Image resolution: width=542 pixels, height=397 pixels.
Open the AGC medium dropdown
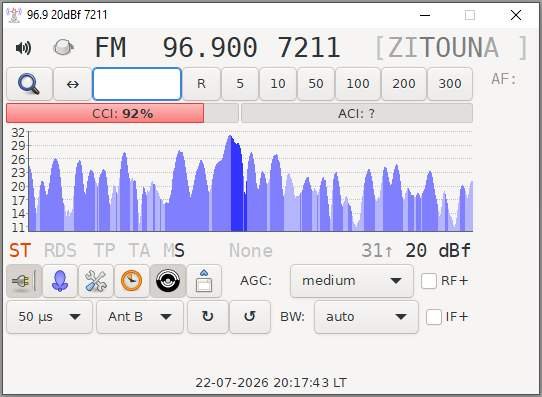[352, 281]
